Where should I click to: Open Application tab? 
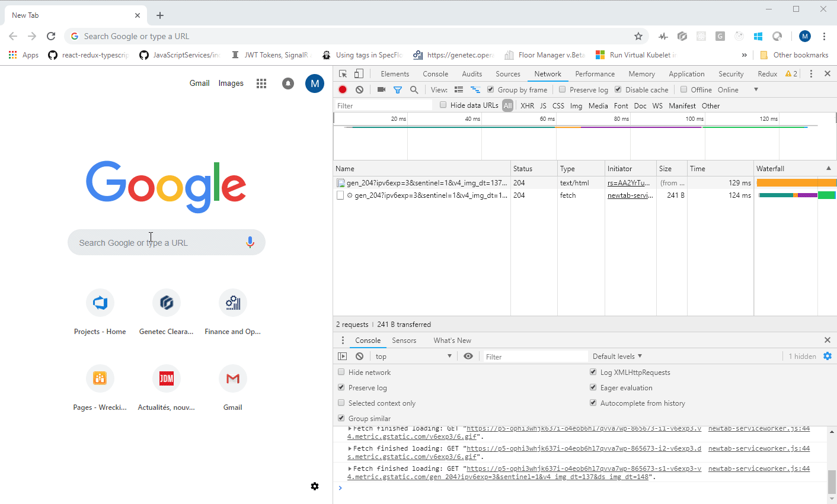pos(686,74)
